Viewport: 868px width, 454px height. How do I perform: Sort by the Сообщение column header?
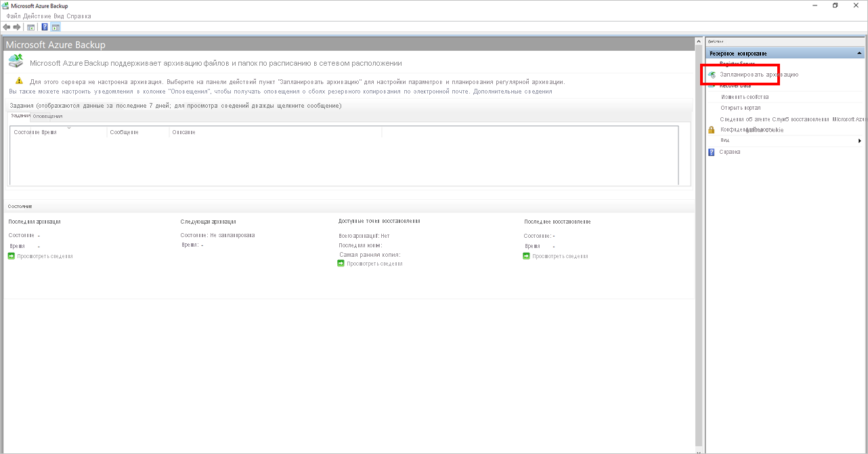(x=125, y=132)
